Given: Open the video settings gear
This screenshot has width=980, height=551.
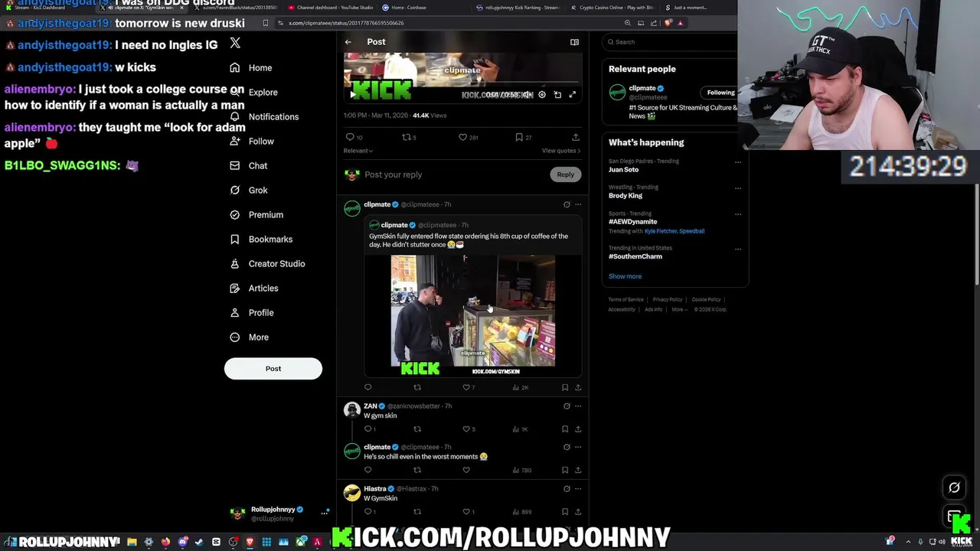Looking at the screenshot, I should 542,95.
